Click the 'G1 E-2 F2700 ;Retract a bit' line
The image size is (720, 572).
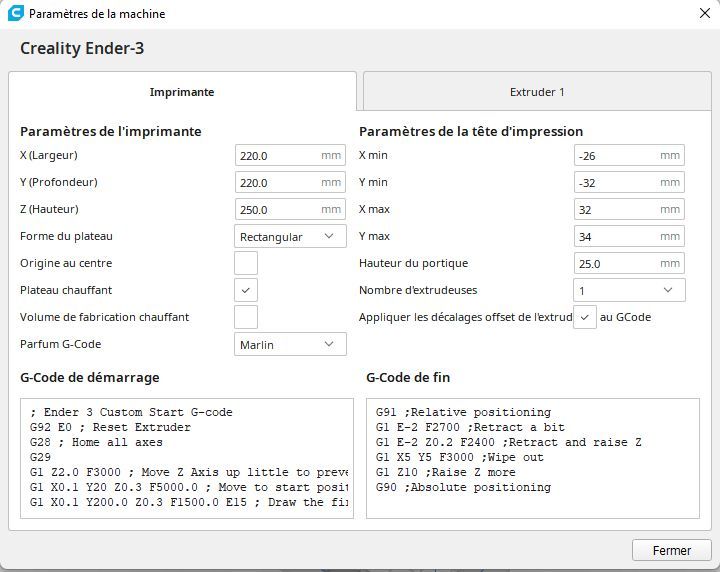point(470,427)
